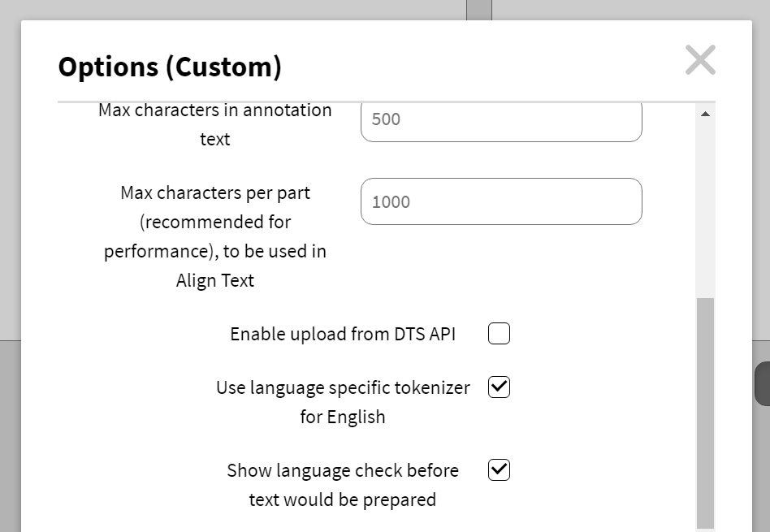Click inside the 1000 character limit field
This screenshot has height=532, width=770.
(501, 201)
